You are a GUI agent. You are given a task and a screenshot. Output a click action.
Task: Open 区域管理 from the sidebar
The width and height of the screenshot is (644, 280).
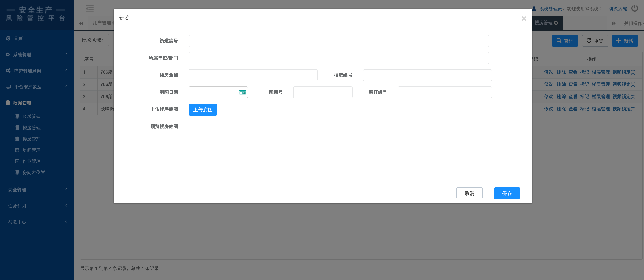coord(31,116)
